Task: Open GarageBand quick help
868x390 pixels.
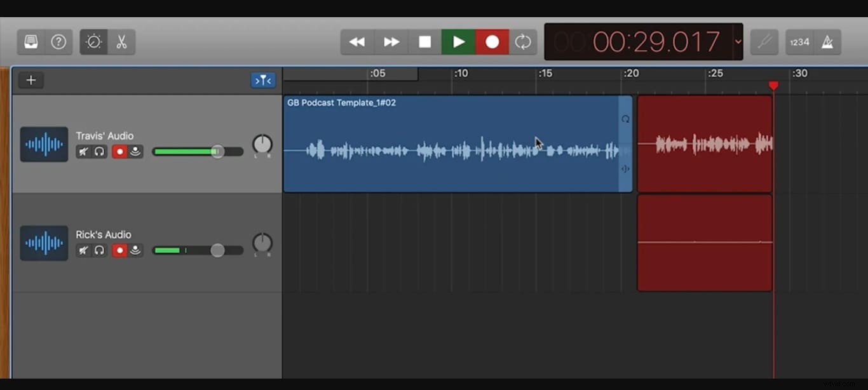Action: click(58, 42)
